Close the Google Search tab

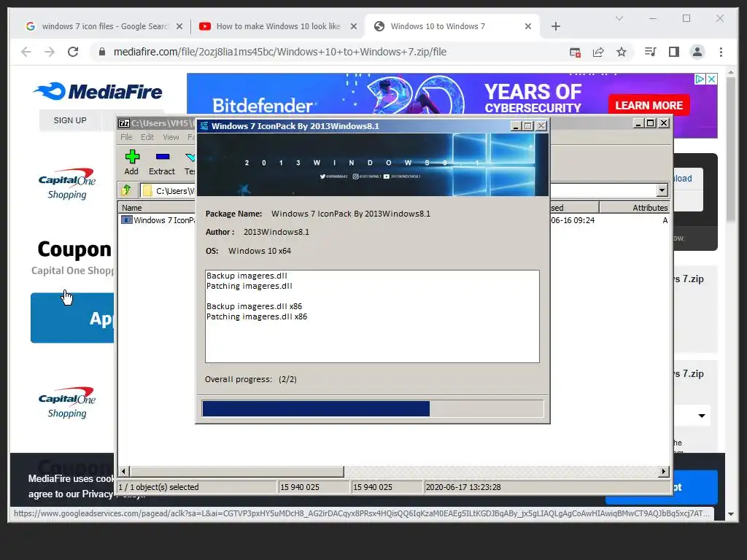point(179,26)
